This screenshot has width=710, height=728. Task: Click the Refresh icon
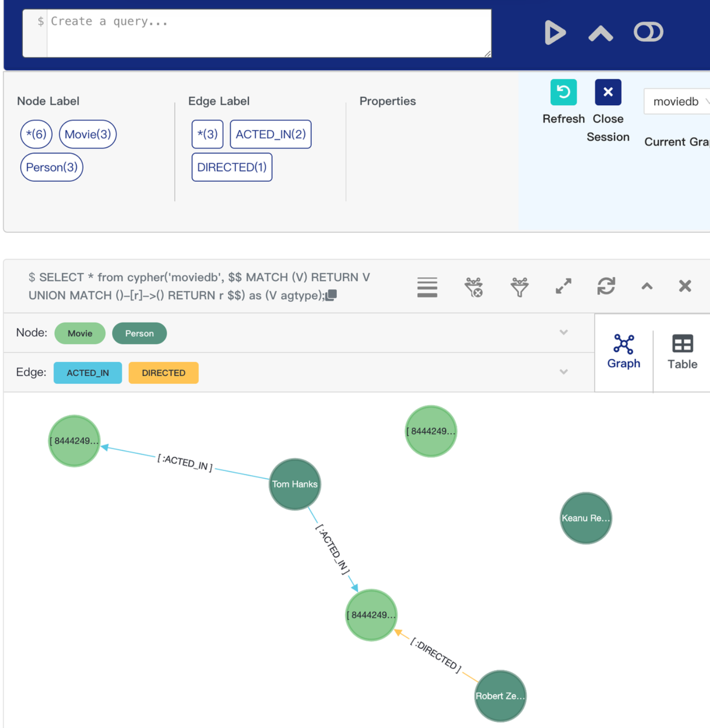[564, 92]
